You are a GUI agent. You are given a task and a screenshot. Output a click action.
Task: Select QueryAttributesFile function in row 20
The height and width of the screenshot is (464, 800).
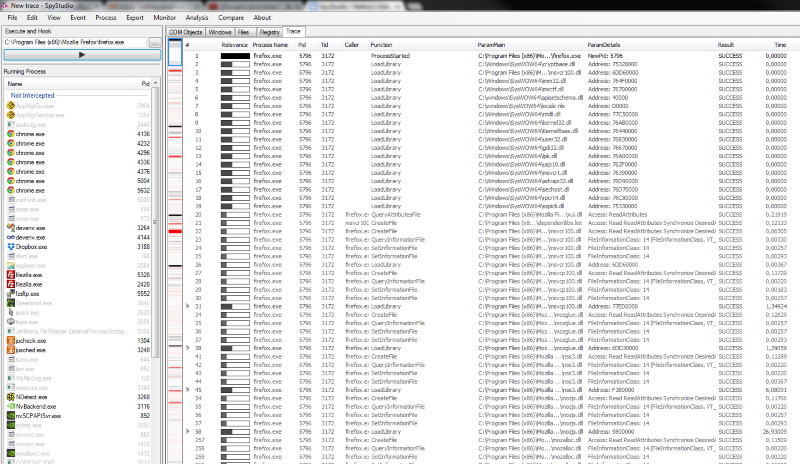point(395,215)
